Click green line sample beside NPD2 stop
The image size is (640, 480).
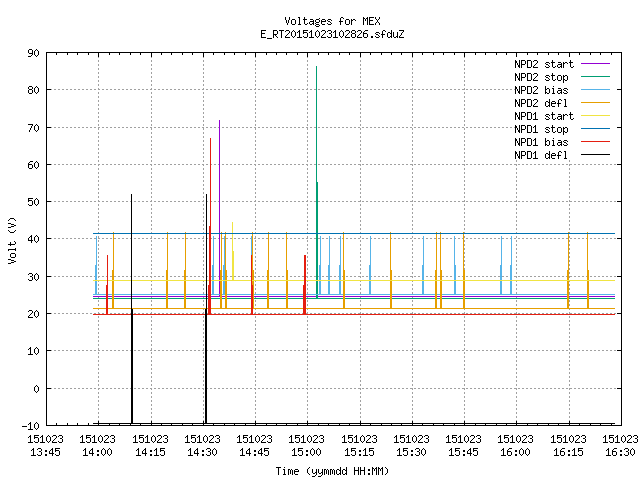[x=595, y=76]
